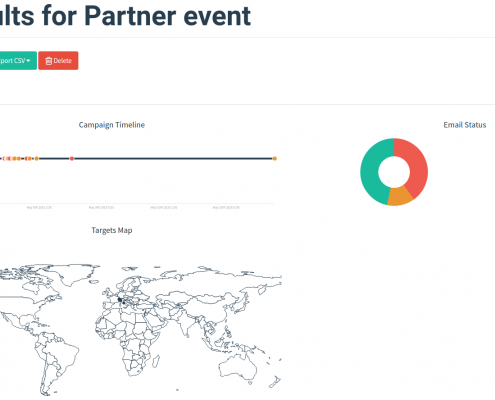Click the trash can icon
Image resolution: width=495 pixels, height=400 pixels.
tap(49, 61)
